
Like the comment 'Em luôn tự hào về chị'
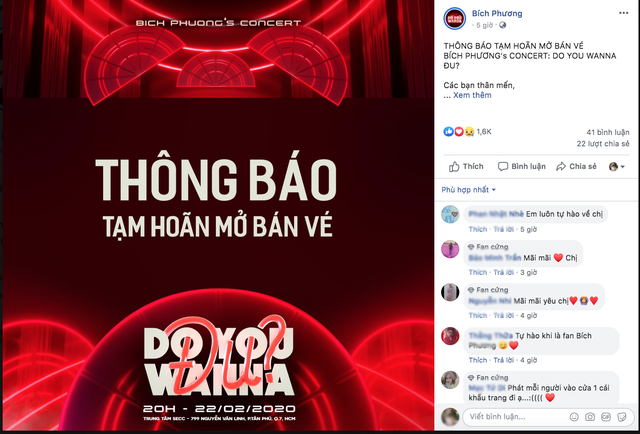coord(478,229)
